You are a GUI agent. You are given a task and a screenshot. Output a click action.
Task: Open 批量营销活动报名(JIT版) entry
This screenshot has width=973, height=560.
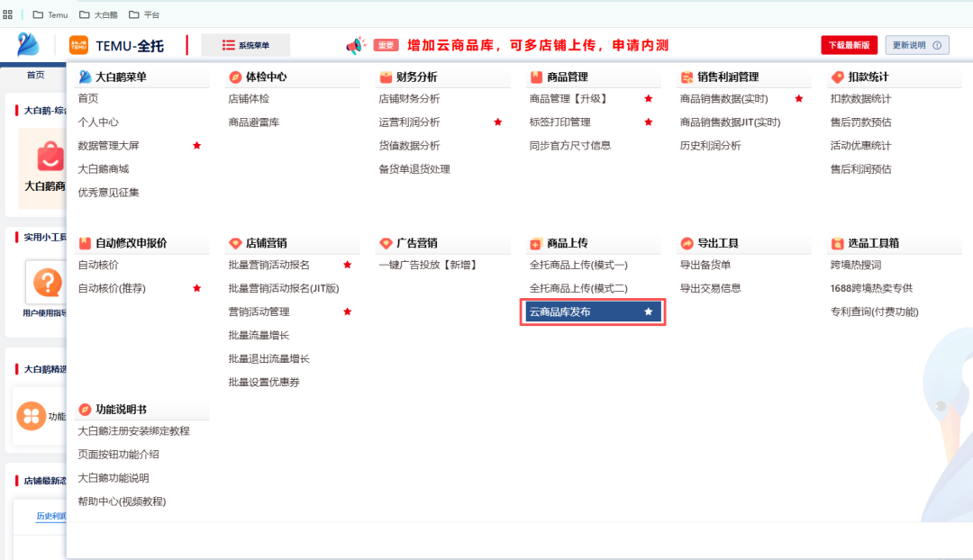284,288
